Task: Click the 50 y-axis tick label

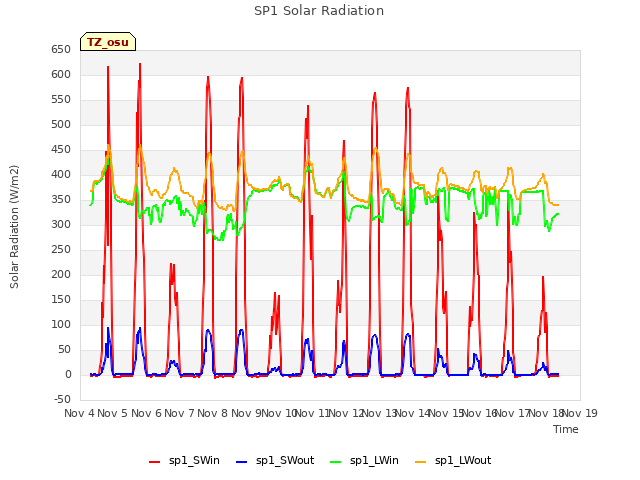Action: pyautogui.click(x=64, y=349)
